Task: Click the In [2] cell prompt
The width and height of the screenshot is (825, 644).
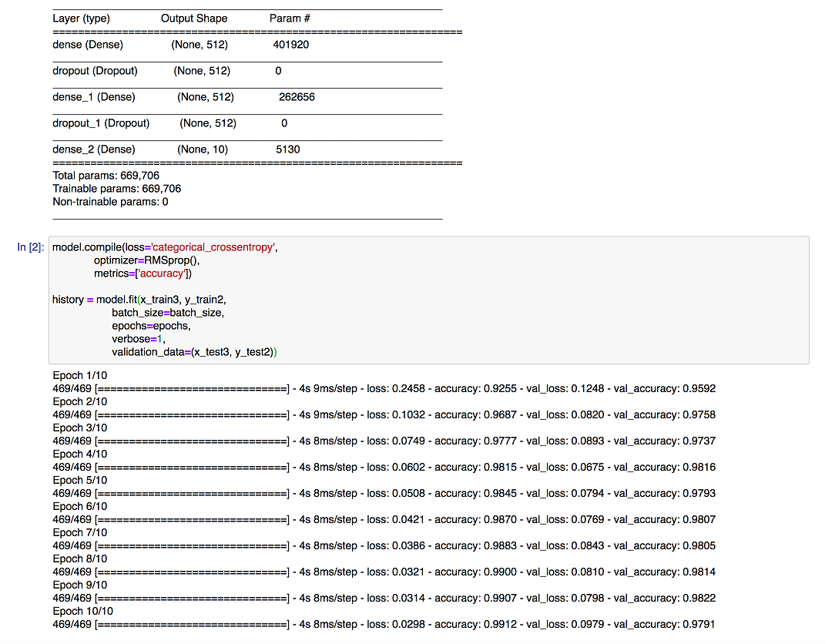Action: 31,247
